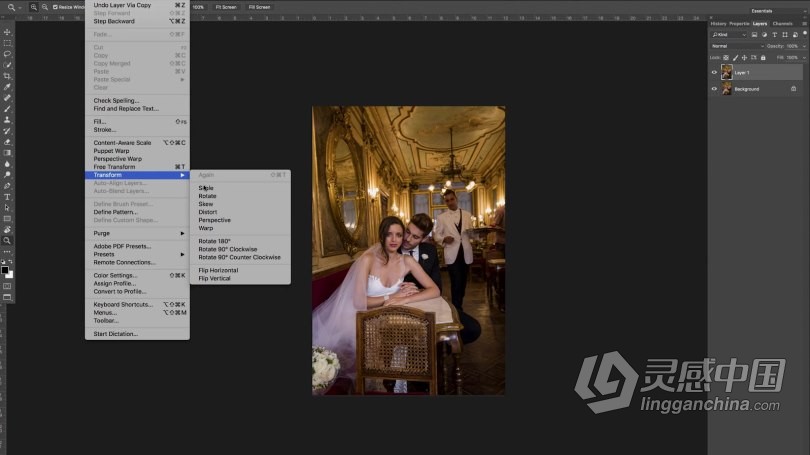
Task: Open the Fill value dropdown arrow
Action: point(804,58)
